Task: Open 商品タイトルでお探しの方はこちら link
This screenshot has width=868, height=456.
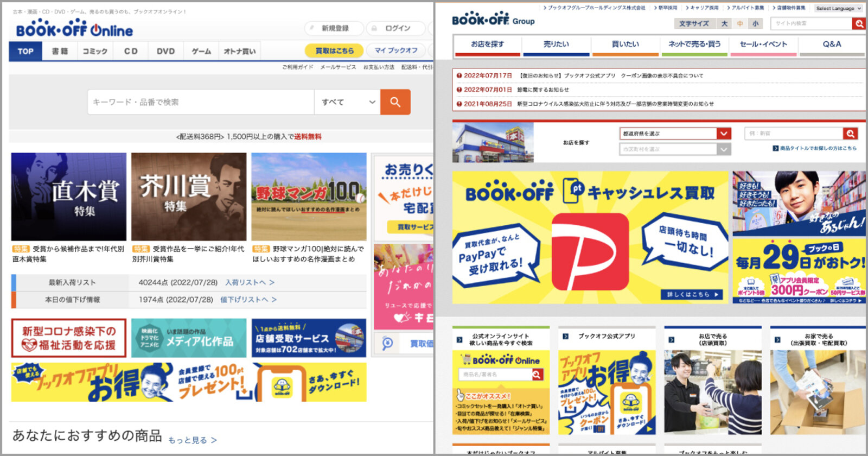Action: pyautogui.click(x=815, y=148)
